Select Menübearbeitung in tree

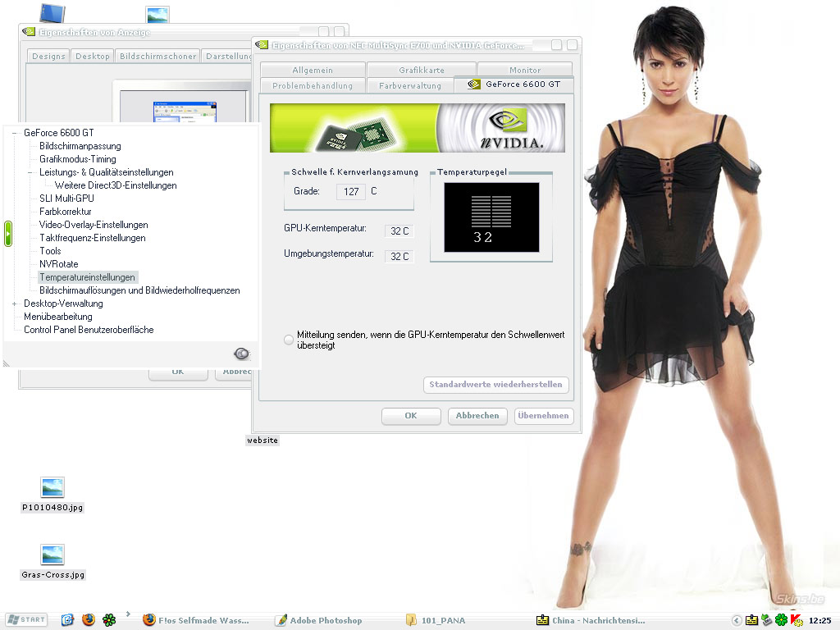pyautogui.click(x=58, y=317)
